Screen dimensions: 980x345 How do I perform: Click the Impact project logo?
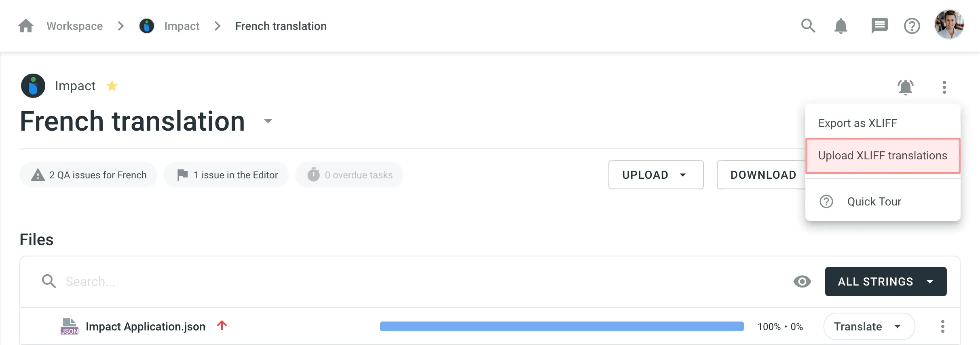33,85
